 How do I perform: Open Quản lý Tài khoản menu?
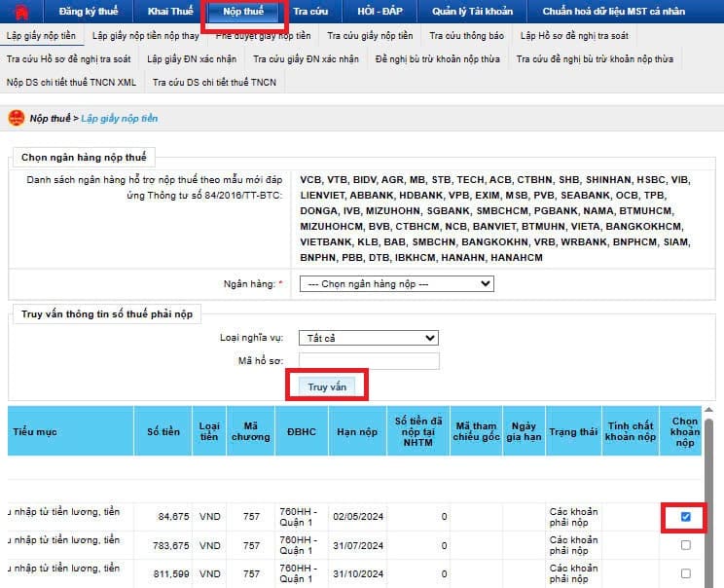[x=472, y=11]
